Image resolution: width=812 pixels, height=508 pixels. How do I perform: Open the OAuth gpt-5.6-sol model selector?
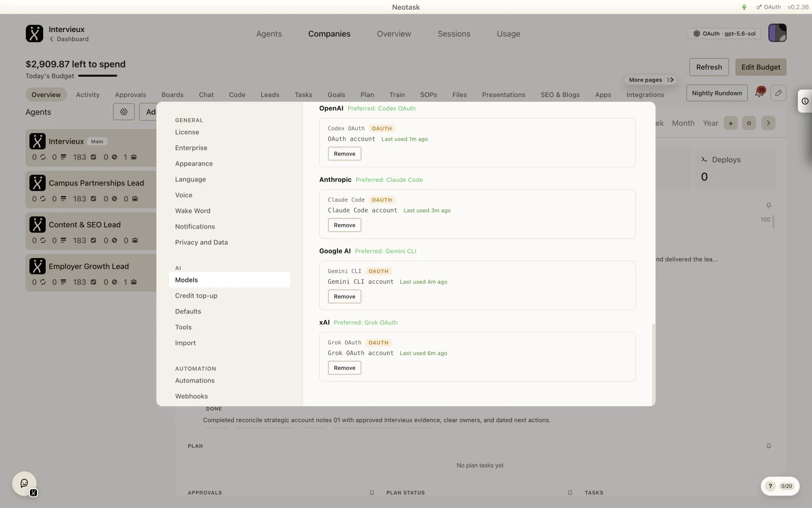point(724,34)
